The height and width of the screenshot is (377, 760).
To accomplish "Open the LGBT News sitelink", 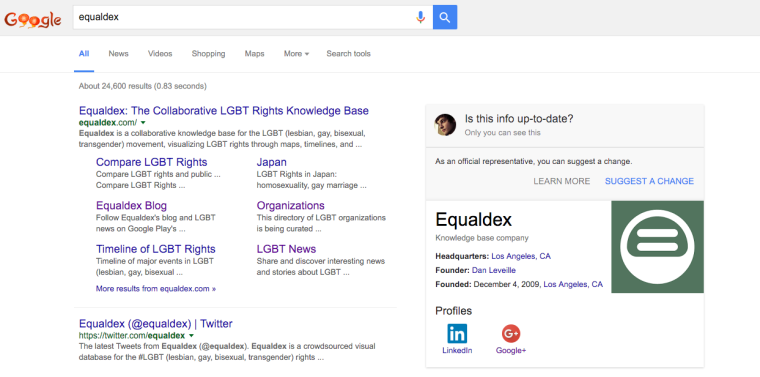I will click(286, 249).
